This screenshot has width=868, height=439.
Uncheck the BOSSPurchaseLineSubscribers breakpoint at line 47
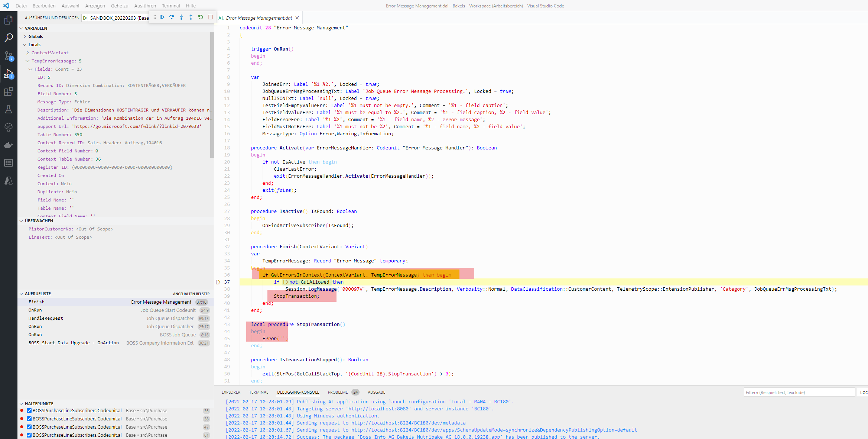29,427
